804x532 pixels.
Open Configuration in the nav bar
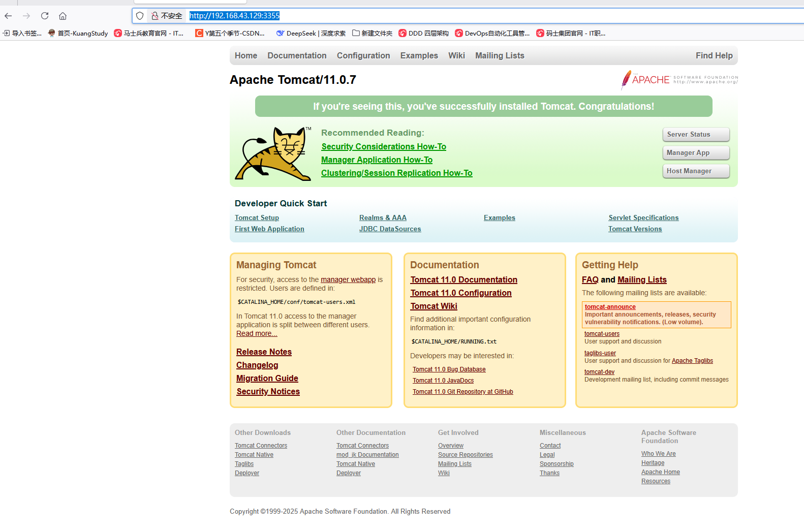[x=363, y=55]
